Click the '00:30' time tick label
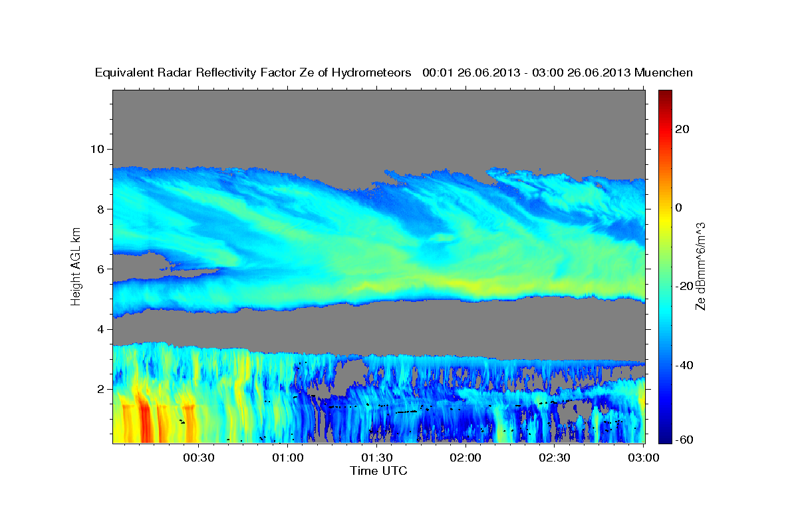The height and width of the screenshot is (532, 798). pyautogui.click(x=199, y=458)
